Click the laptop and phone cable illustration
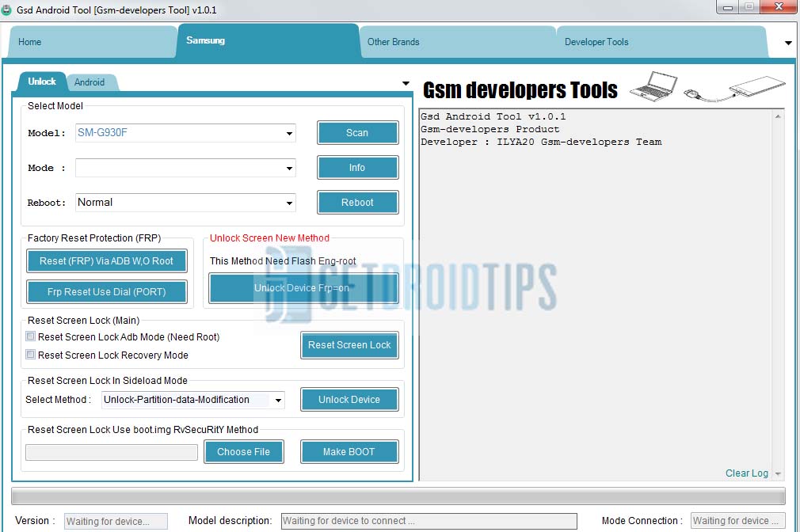Viewport: 800px width, 532px height. [x=707, y=87]
